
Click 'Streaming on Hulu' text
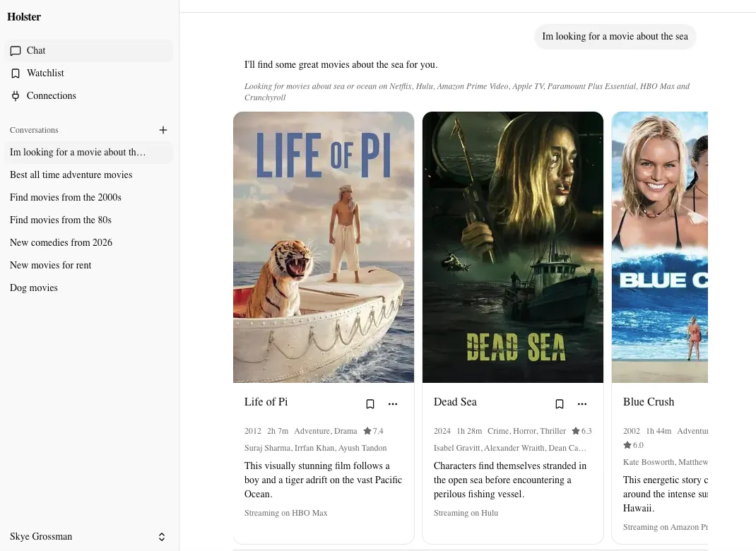466,514
